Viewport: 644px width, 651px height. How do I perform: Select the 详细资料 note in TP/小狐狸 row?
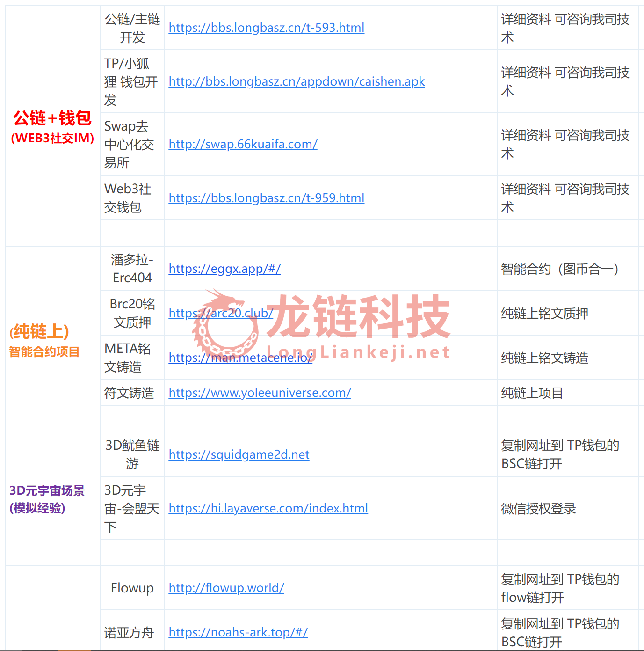[565, 81]
